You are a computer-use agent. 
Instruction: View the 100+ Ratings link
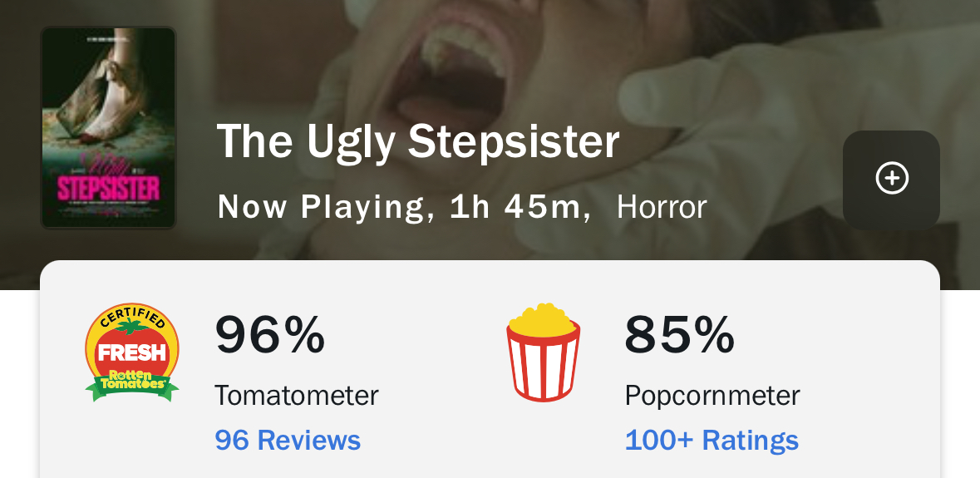pyautogui.click(x=712, y=440)
